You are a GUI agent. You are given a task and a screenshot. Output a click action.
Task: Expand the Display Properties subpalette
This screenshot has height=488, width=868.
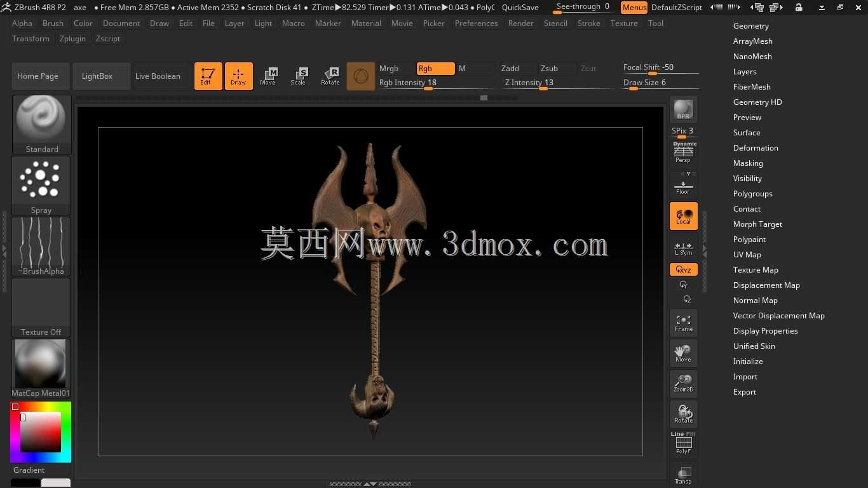click(x=766, y=331)
